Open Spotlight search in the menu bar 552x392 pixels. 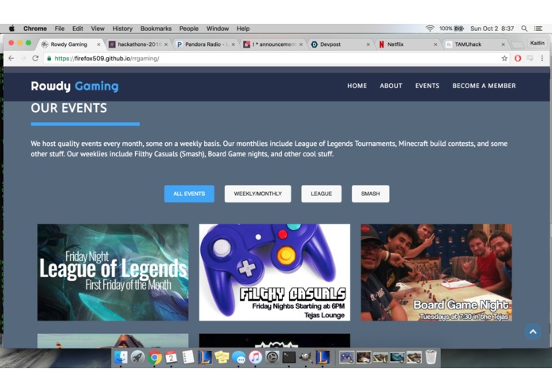click(x=524, y=29)
